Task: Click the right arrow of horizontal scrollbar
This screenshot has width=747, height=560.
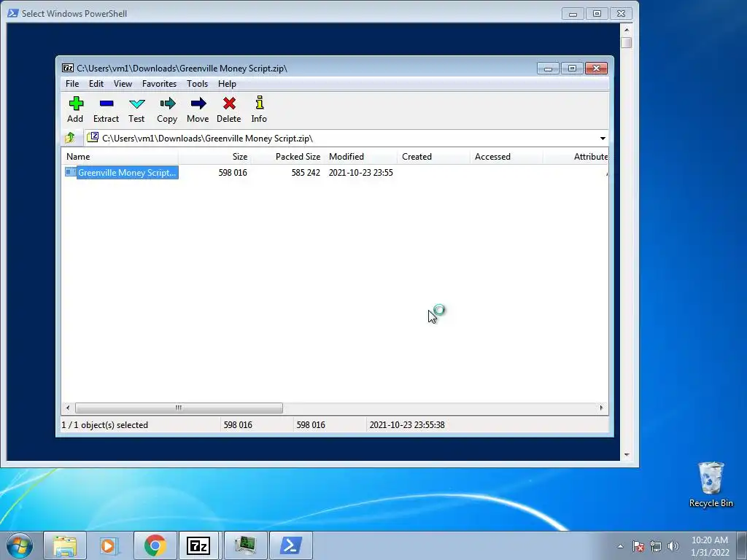Action: pos(601,408)
